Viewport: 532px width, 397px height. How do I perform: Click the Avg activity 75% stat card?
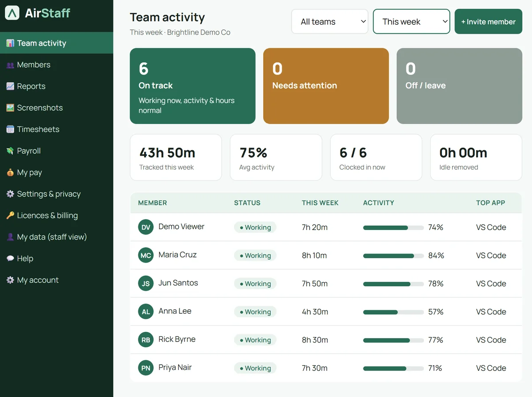276,157
